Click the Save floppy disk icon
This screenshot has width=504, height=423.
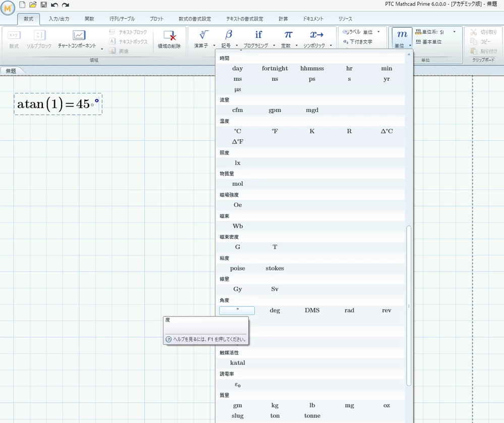click(x=44, y=5)
